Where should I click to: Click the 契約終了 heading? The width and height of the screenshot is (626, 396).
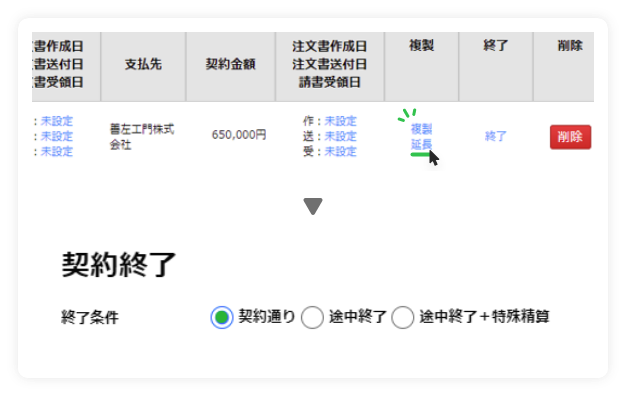click(x=119, y=265)
